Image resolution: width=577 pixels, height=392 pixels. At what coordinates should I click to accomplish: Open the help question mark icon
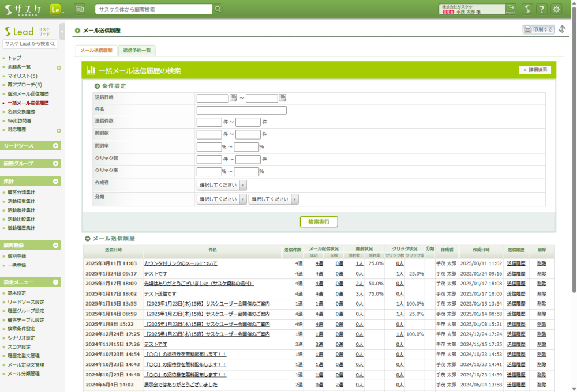tap(541, 9)
